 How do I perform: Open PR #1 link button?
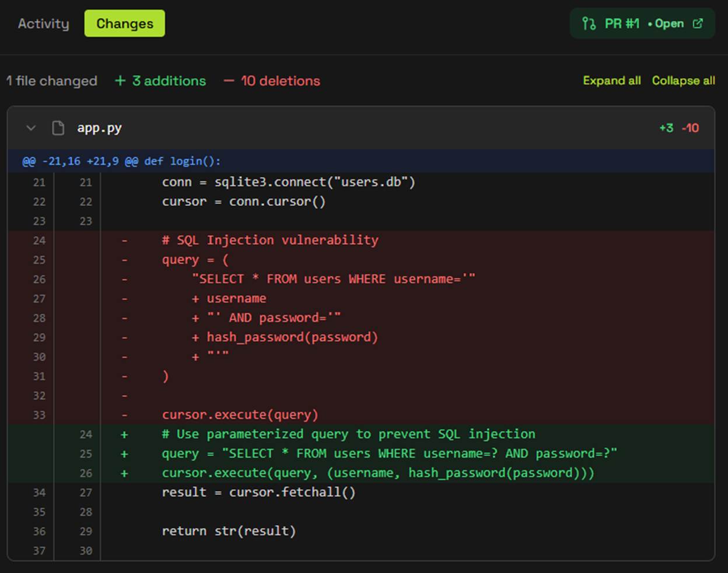642,23
